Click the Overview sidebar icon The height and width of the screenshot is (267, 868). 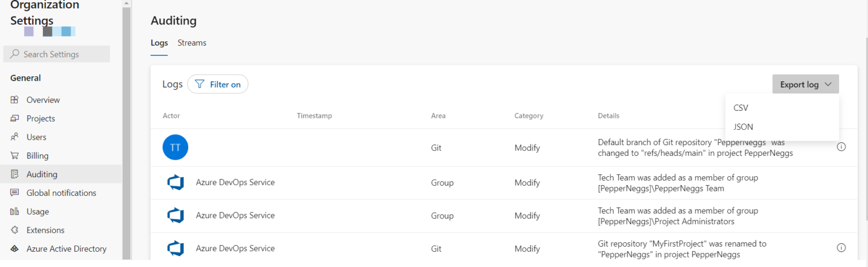pos(15,100)
